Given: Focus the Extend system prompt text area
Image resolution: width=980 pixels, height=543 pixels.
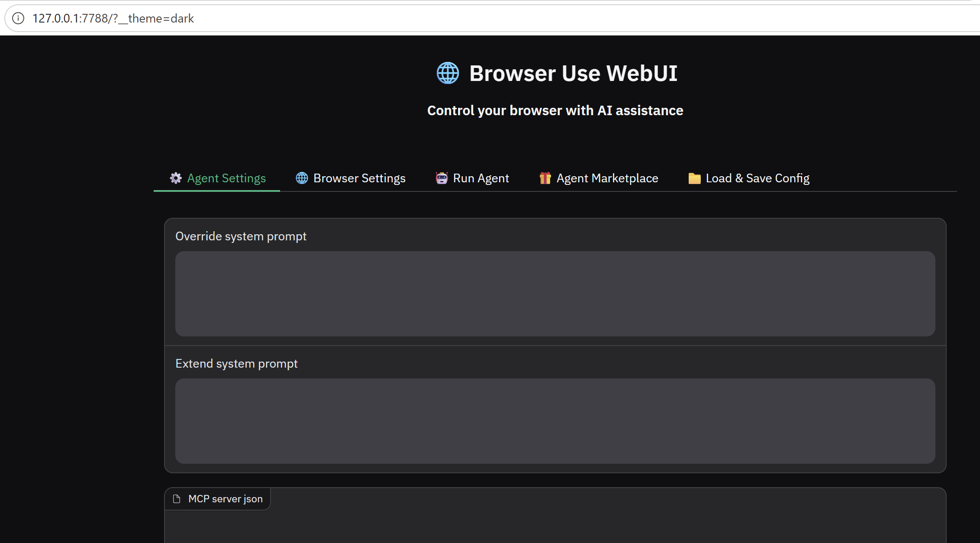Looking at the screenshot, I should click(555, 421).
